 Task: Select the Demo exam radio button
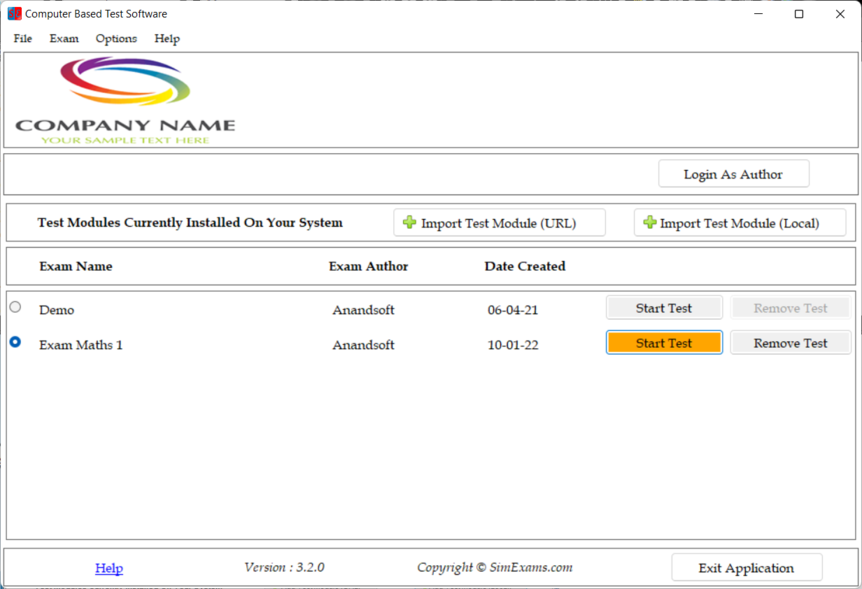pos(15,307)
